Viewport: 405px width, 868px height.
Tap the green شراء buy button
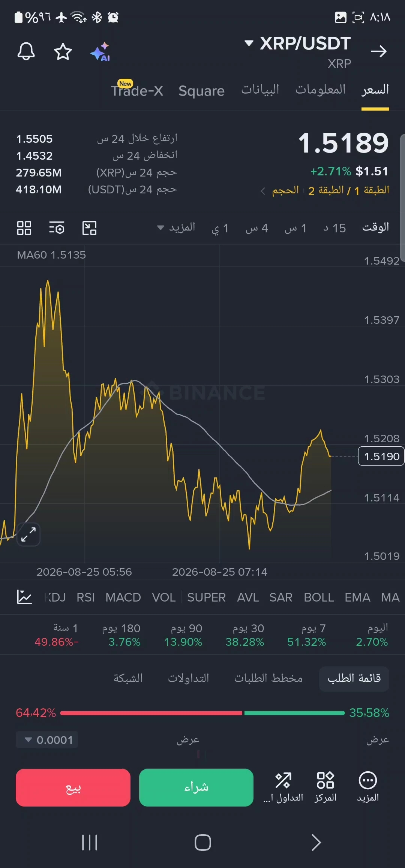click(x=196, y=787)
